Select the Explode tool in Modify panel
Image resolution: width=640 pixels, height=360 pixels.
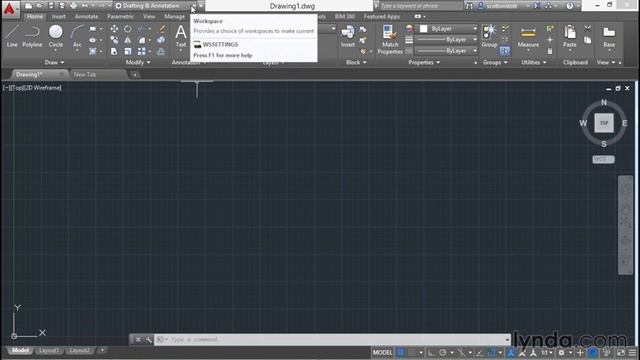tap(161, 40)
